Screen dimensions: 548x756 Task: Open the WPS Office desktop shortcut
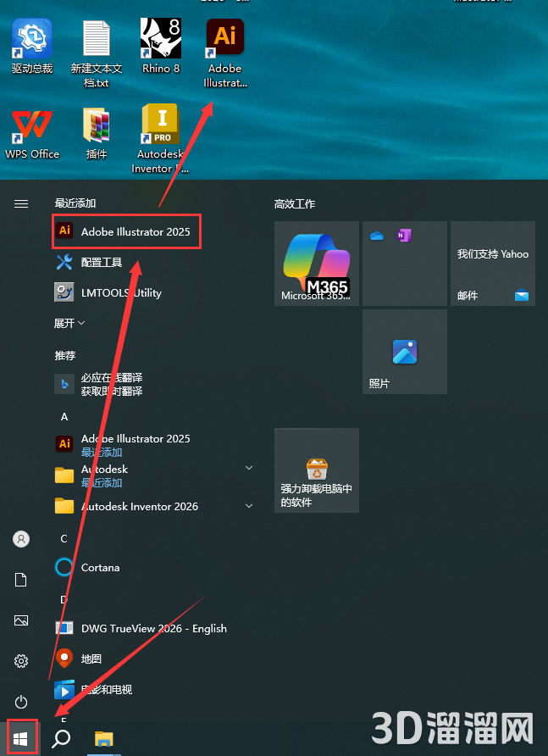[32, 134]
